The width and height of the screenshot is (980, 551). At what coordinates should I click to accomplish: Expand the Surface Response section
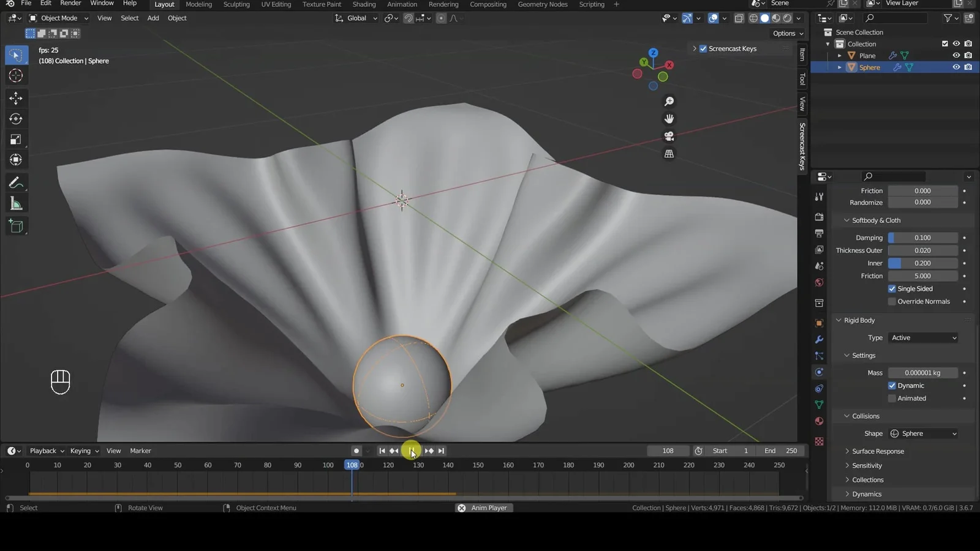877,451
